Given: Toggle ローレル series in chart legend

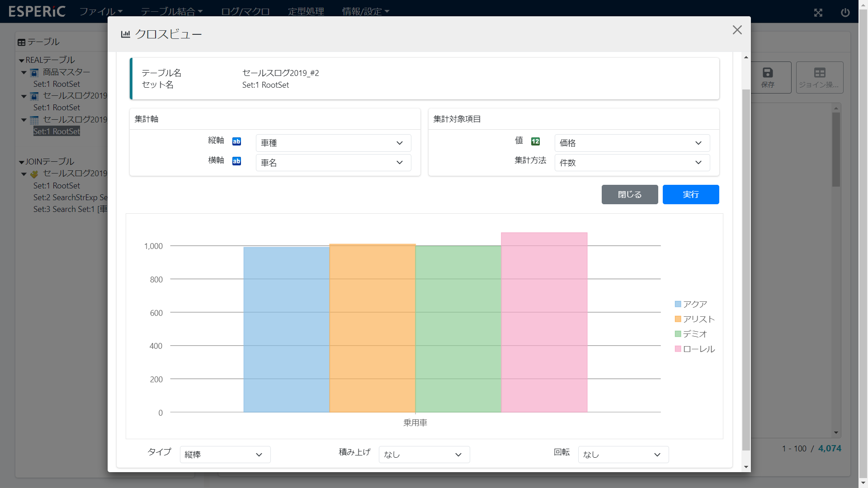Looking at the screenshot, I should click(694, 349).
